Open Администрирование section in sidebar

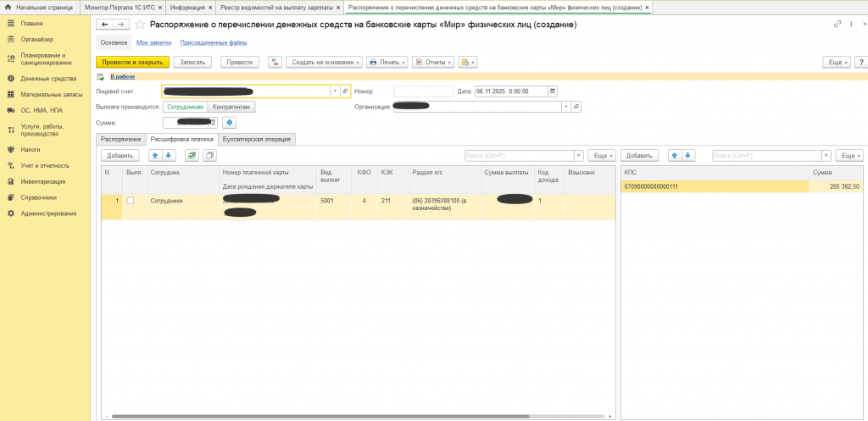(48, 213)
